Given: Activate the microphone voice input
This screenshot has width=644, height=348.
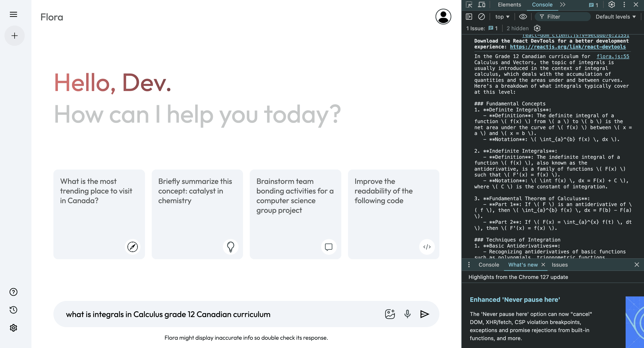Looking at the screenshot, I should click(407, 314).
